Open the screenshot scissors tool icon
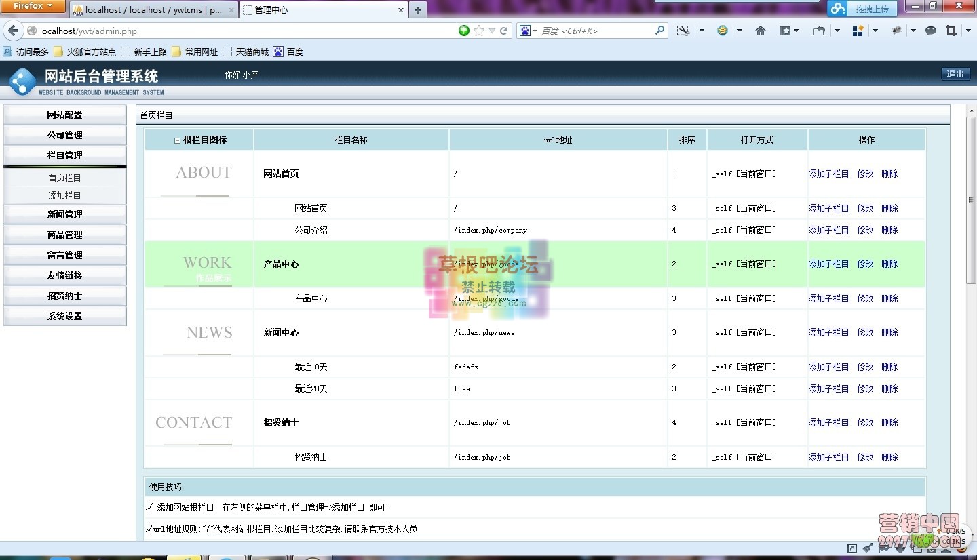The image size is (977, 560). 683,30
